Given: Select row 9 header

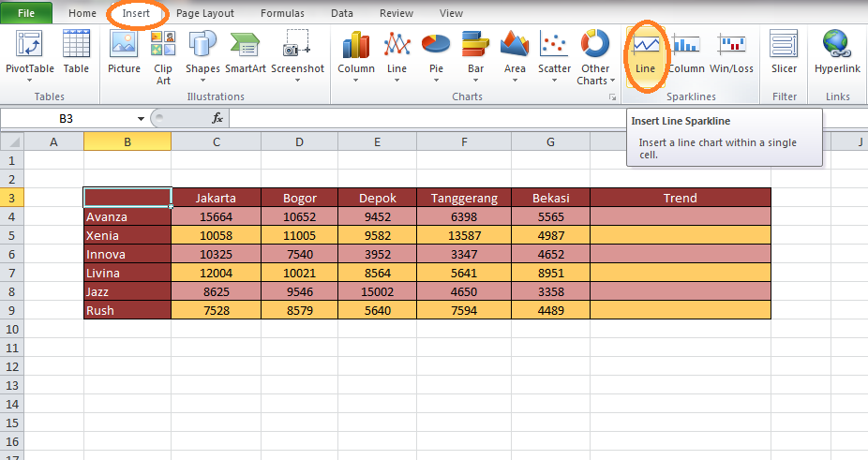Looking at the screenshot, I should point(11,310).
